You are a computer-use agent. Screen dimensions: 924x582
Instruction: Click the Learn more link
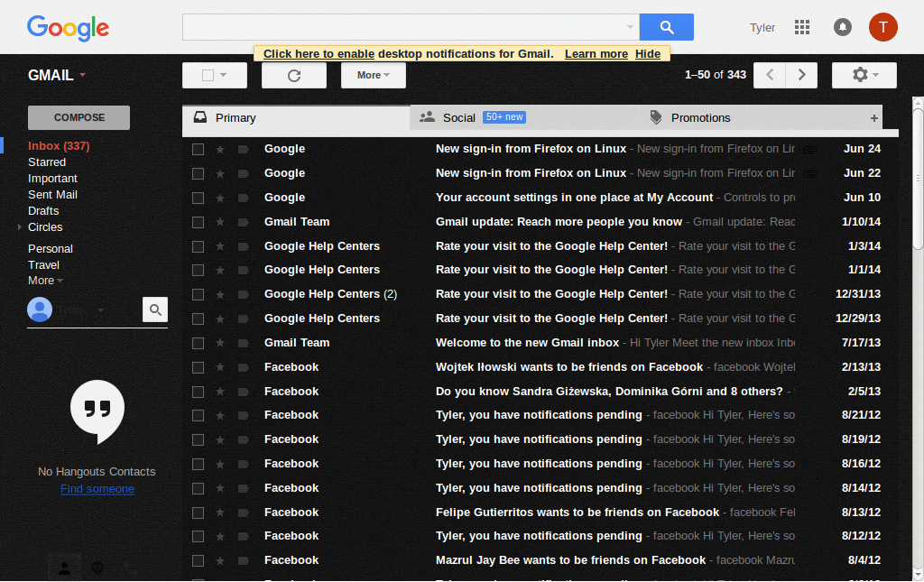click(x=596, y=54)
